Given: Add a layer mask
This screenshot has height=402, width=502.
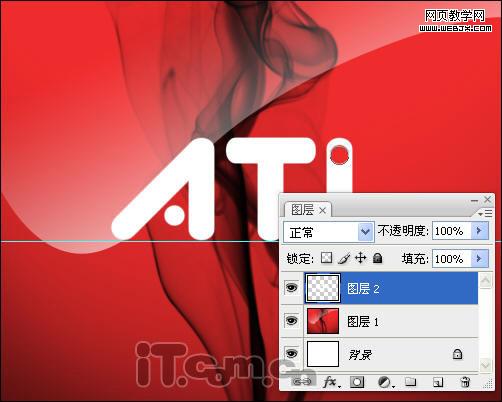Looking at the screenshot, I should (x=357, y=382).
